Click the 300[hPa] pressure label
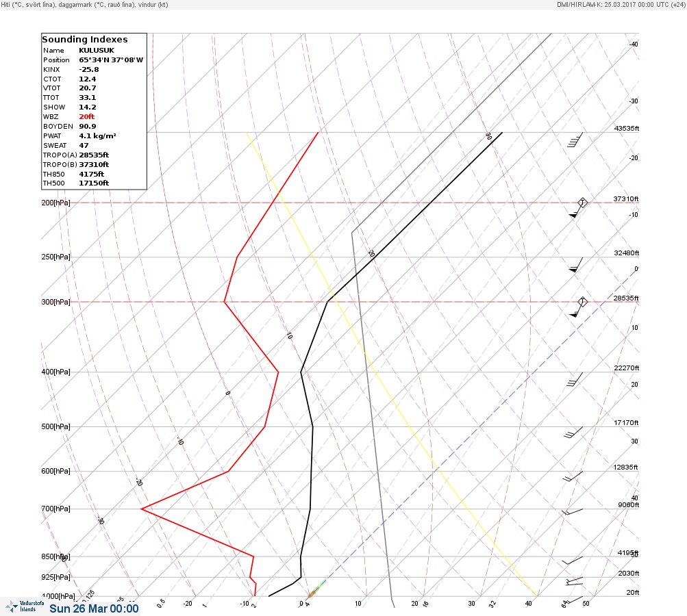Viewport: 687px width, 616px height. coord(55,302)
